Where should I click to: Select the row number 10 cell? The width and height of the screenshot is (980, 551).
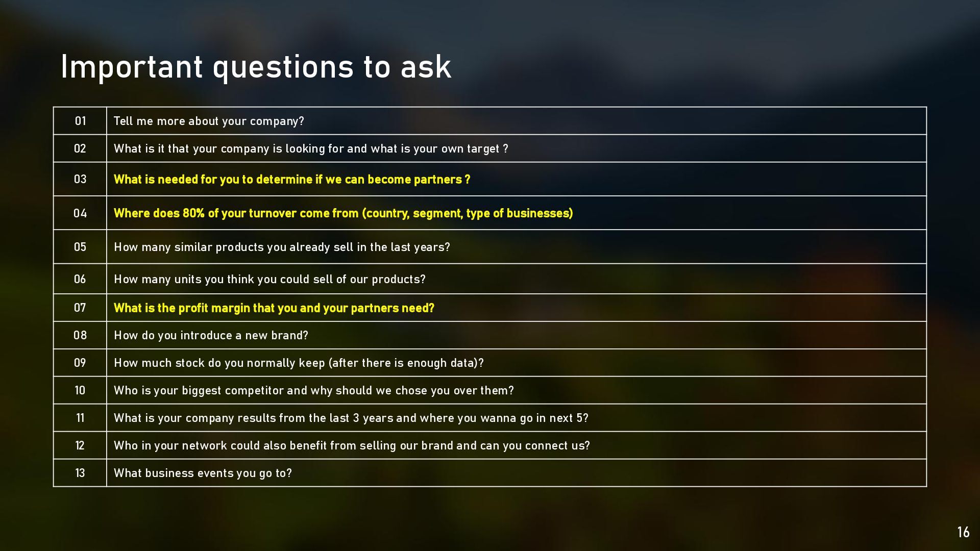[x=80, y=390]
